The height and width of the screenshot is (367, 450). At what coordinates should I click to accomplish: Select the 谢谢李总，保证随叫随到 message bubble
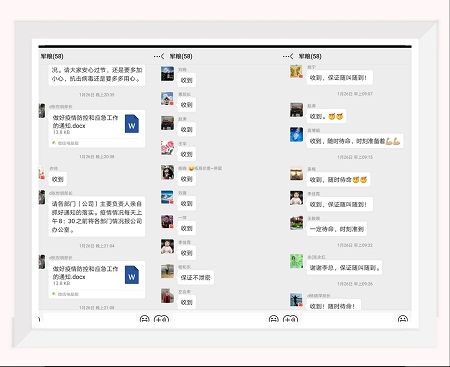344,268
